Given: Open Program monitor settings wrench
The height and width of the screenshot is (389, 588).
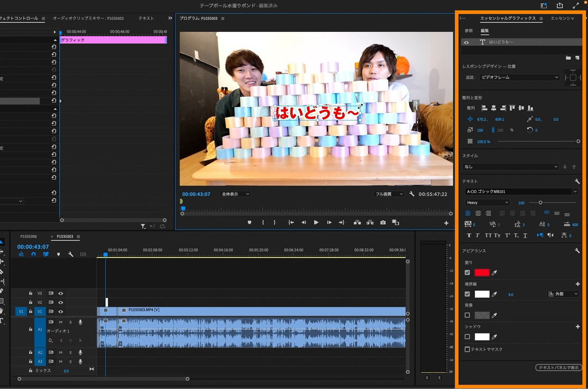Looking at the screenshot, I should coord(412,194).
